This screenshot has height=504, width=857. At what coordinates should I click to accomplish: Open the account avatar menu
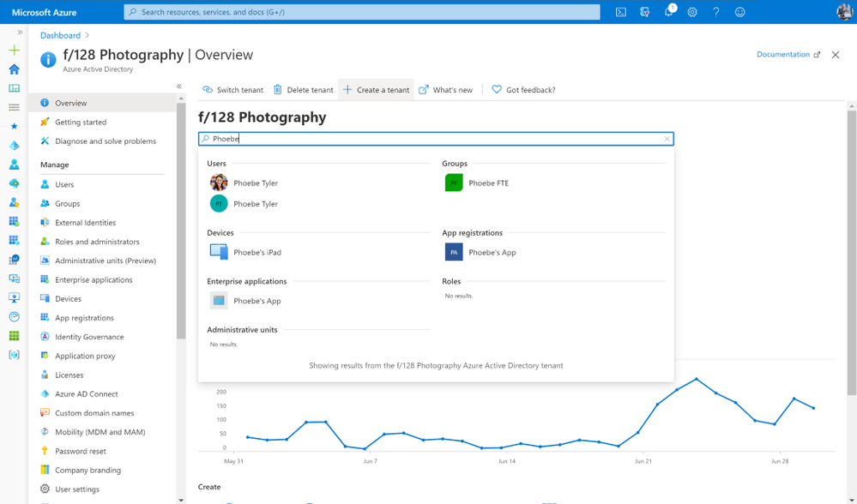coord(845,12)
